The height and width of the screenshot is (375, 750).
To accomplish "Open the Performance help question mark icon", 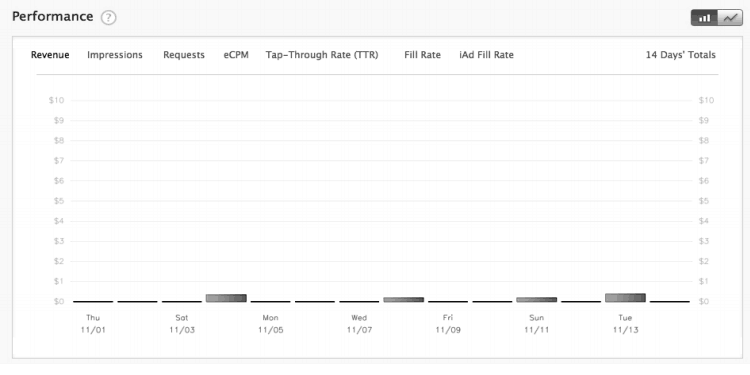I will point(109,18).
